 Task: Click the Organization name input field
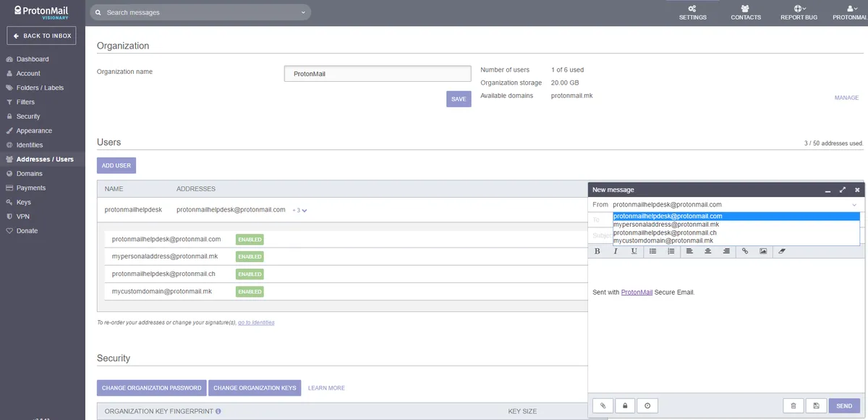click(x=378, y=74)
